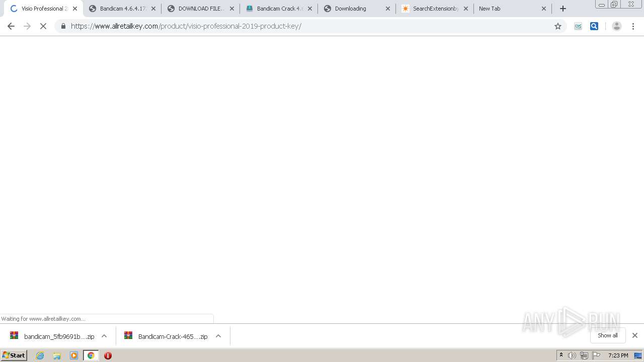Open downloaded bandicam_5fb9691b zip file

tap(52, 336)
